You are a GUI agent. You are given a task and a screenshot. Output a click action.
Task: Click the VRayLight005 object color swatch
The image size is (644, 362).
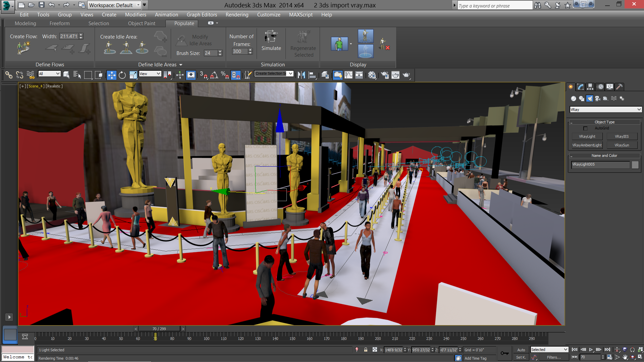[635, 165]
